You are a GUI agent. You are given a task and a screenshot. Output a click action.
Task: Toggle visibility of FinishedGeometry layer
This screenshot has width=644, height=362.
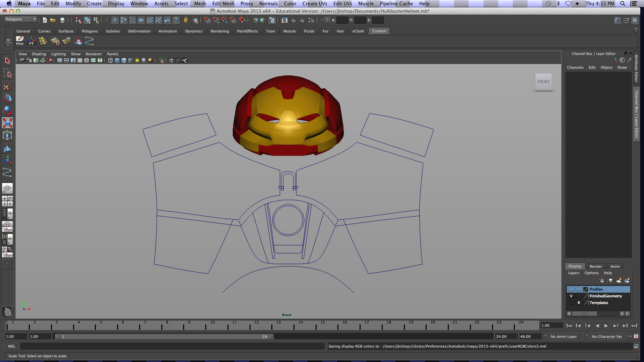point(571,296)
